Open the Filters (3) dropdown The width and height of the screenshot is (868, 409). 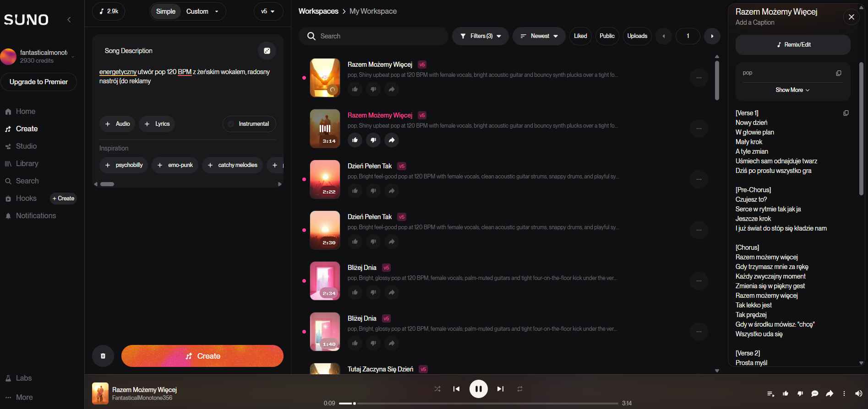(x=480, y=36)
